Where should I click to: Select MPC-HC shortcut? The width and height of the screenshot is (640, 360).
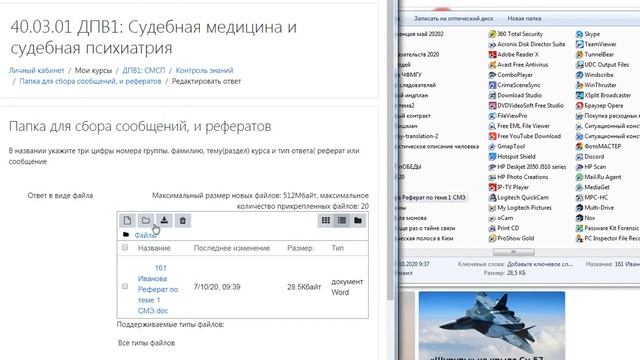(592, 197)
